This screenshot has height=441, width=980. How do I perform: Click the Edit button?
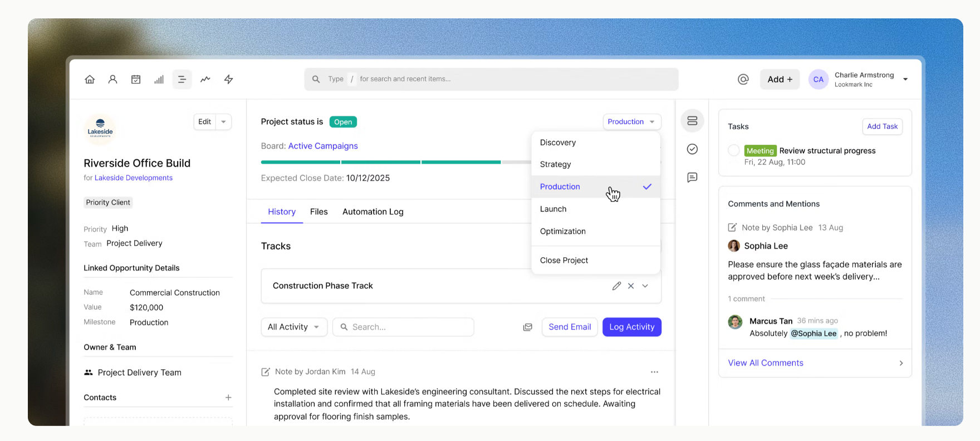(x=205, y=122)
